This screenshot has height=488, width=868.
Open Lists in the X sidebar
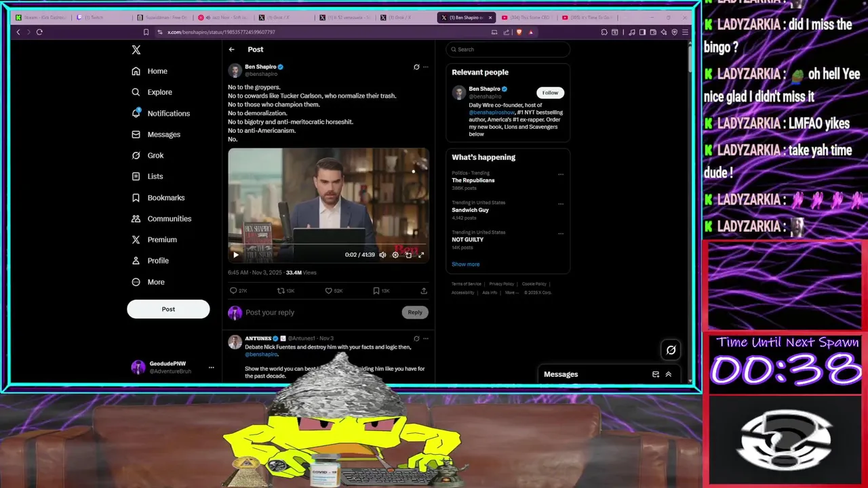coord(147,176)
